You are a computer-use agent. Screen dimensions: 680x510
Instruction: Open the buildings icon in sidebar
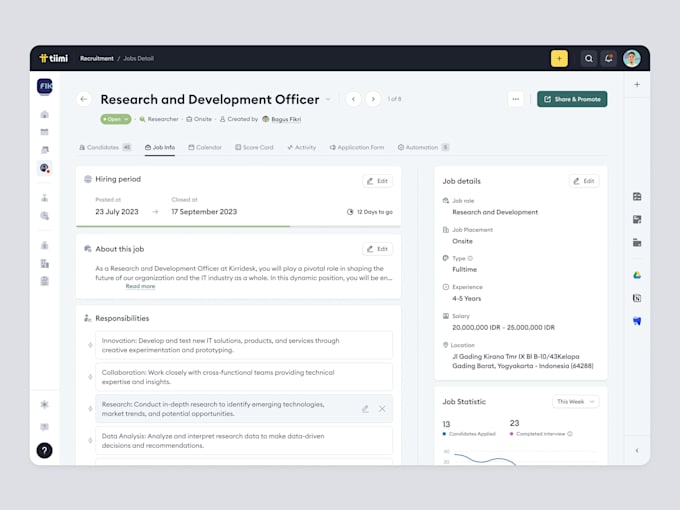coord(45,263)
